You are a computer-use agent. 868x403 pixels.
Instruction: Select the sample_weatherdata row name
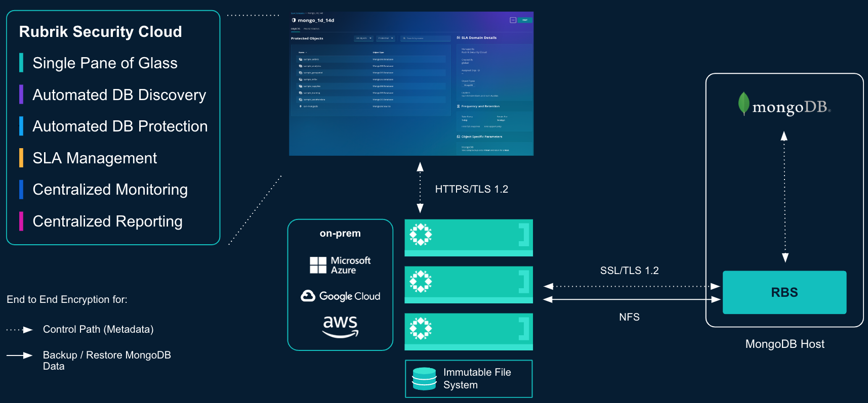[x=314, y=100]
